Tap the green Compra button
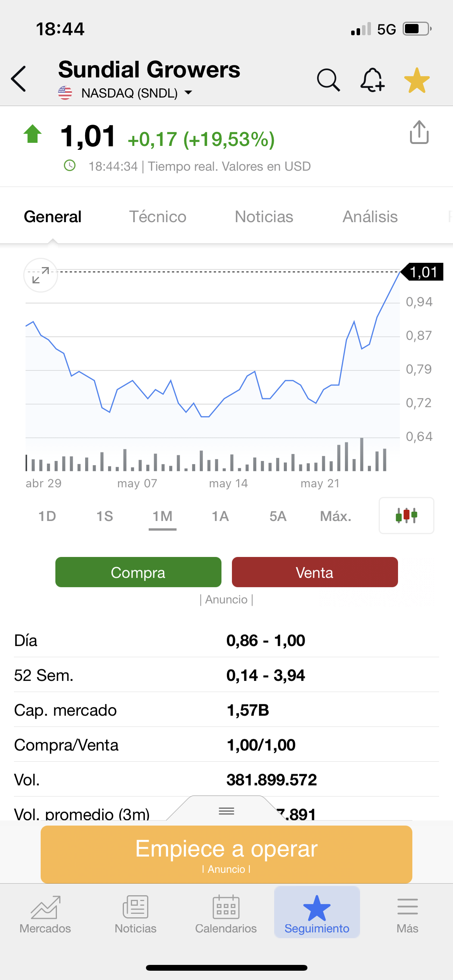Image resolution: width=453 pixels, height=980 pixels. click(138, 572)
